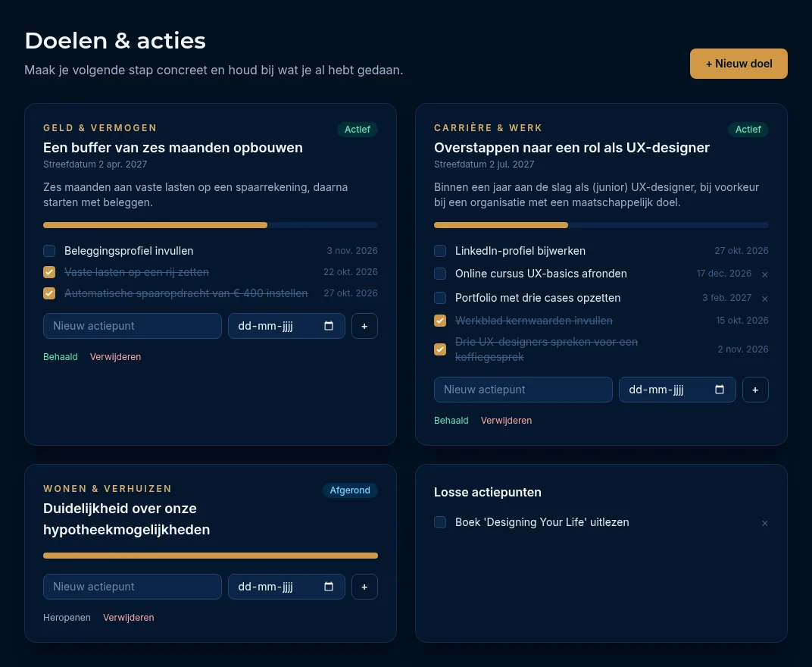Click title 'Een buffer van zes maanden opbouwen'
Screen dimensions: 812x667
pos(173,148)
